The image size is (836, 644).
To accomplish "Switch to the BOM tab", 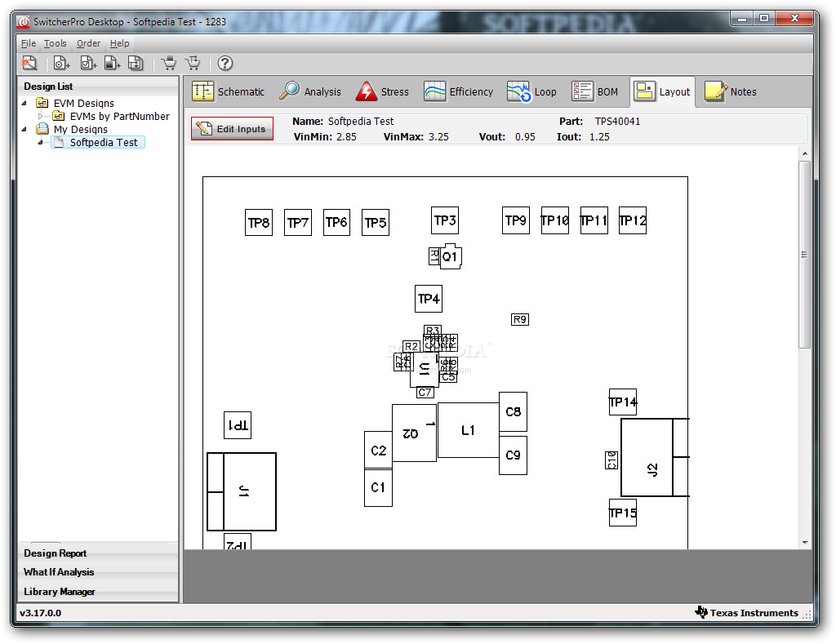I will (595, 91).
